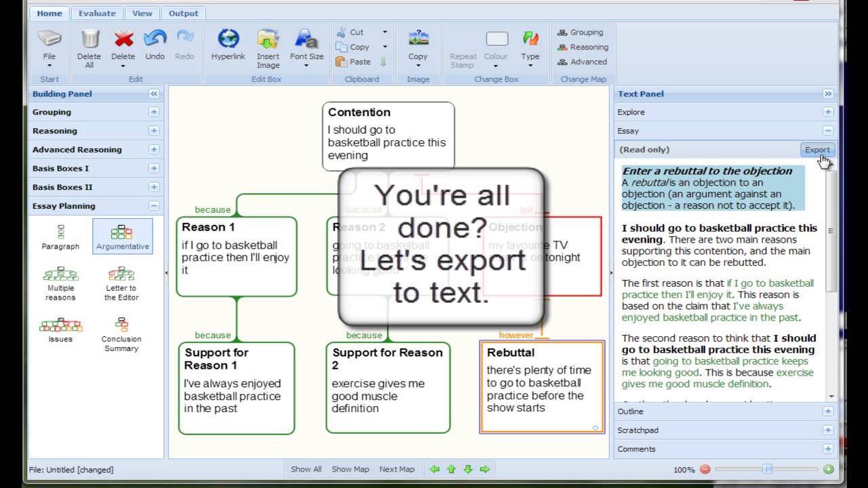Collapse the Text Panel
868x488 pixels.
828,94
